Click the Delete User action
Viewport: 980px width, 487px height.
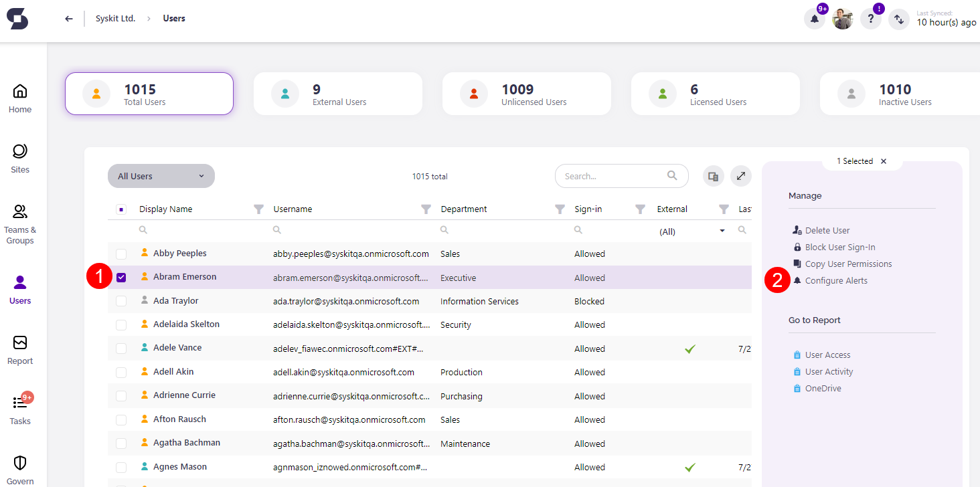coord(826,229)
